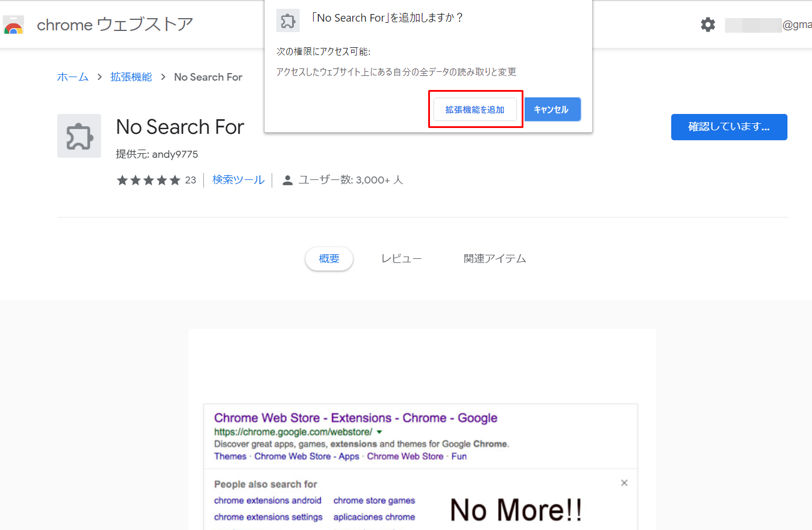Click chrome store games suggestion
The height and width of the screenshot is (530, 812).
(374, 500)
